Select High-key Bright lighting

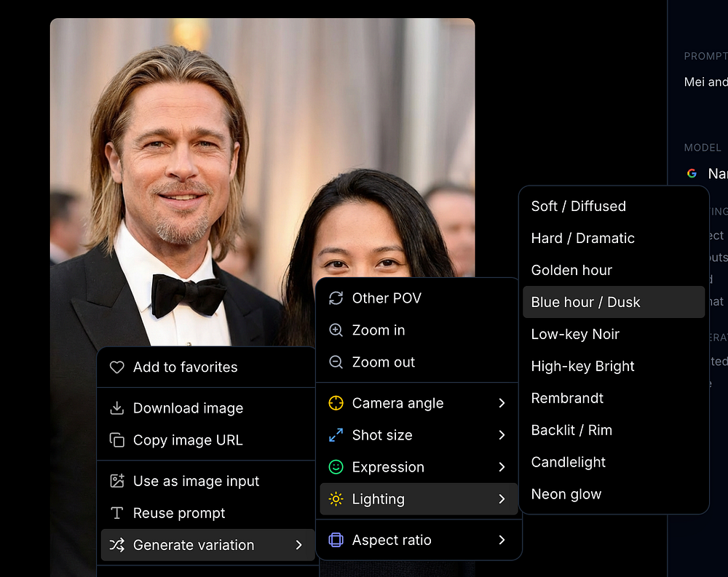click(x=614, y=366)
